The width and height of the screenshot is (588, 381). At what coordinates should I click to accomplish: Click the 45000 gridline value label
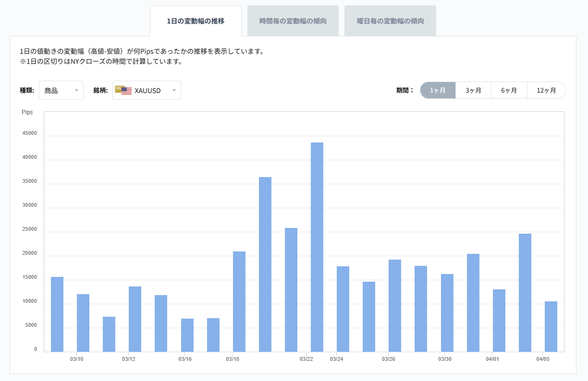click(30, 132)
